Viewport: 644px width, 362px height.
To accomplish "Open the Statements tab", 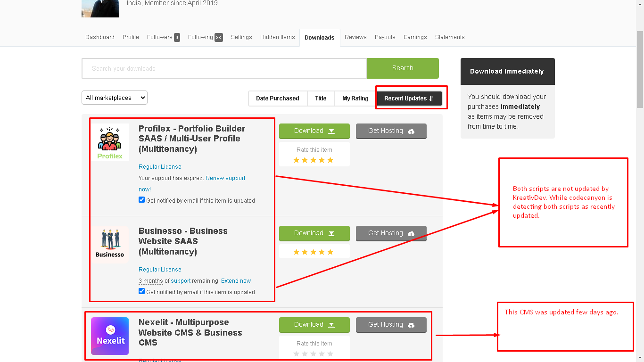I will click(x=450, y=37).
